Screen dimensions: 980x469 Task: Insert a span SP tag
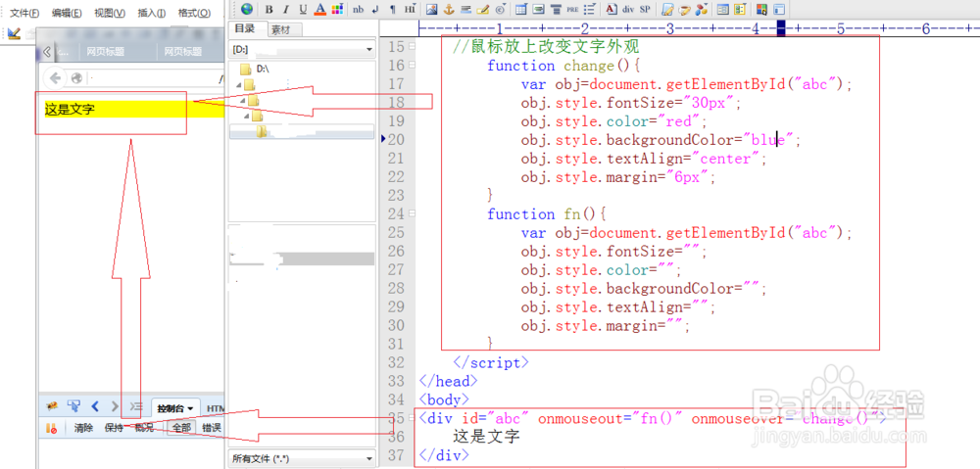[x=645, y=9]
